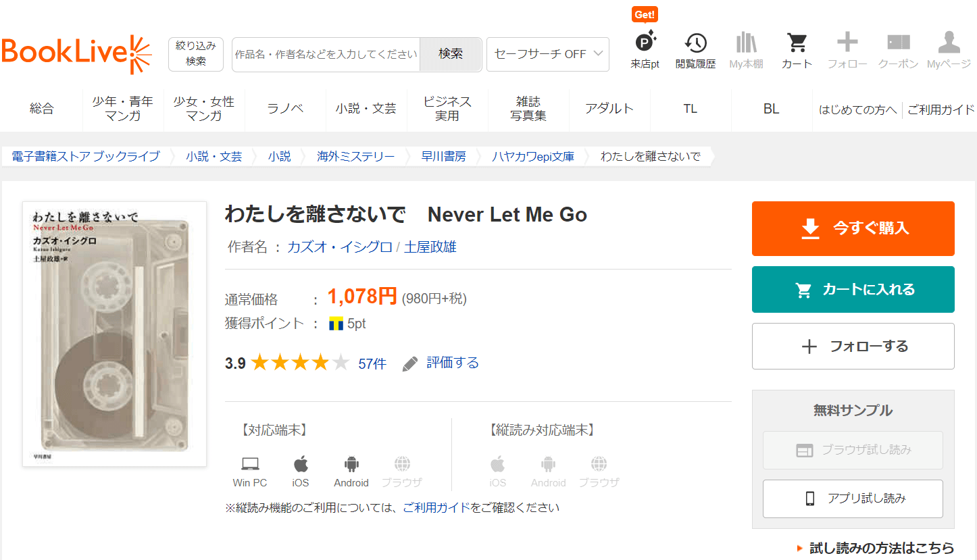Open author link カズオ・イシグロ

(340, 247)
